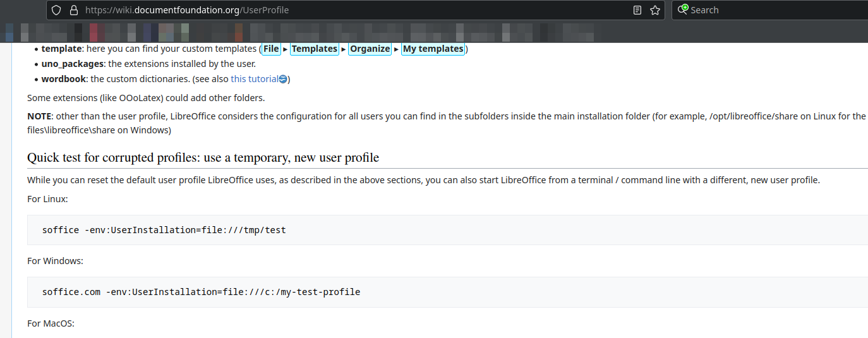Bookmark this page with the star icon
The height and width of the screenshot is (338, 868).
(654, 10)
